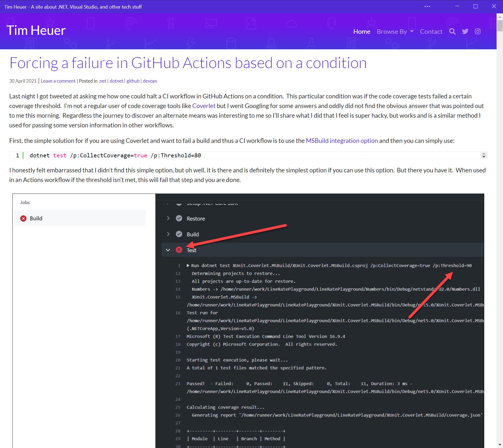Open the .net category link
Image resolution: width=503 pixels, height=448 pixels.
(102, 81)
